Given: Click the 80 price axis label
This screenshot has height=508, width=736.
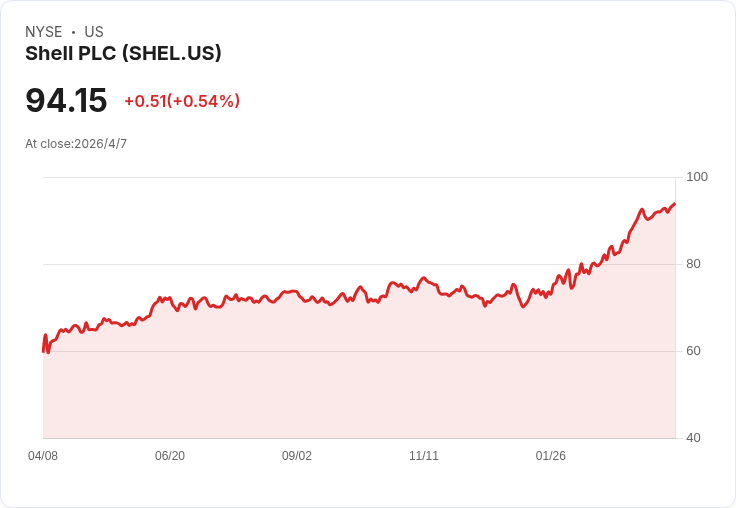Looking at the screenshot, I should pos(693,264).
